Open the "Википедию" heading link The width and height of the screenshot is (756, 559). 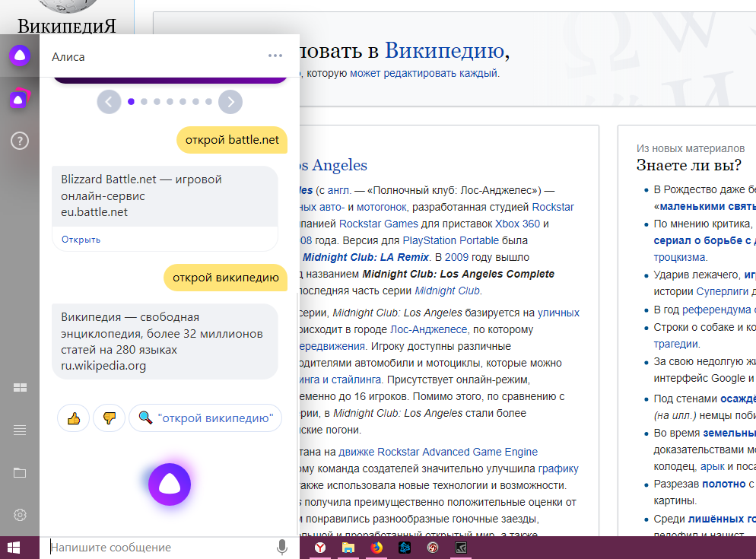tap(444, 50)
